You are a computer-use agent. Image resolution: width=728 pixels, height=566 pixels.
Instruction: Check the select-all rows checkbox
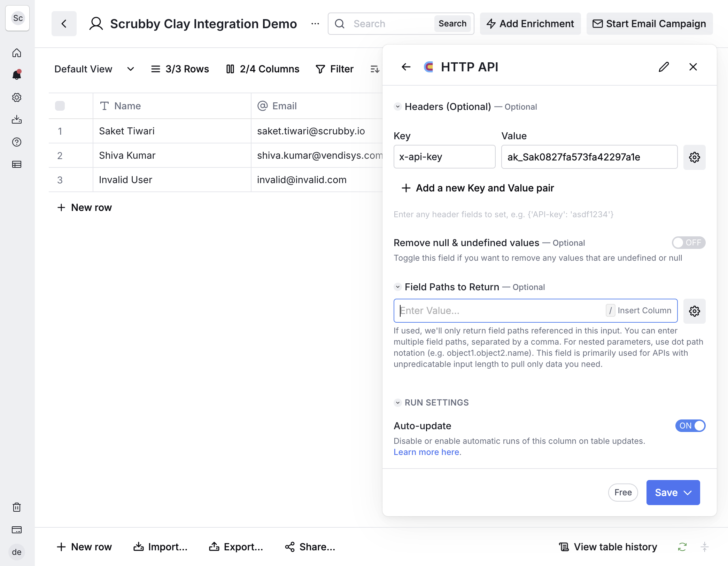(60, 106)
